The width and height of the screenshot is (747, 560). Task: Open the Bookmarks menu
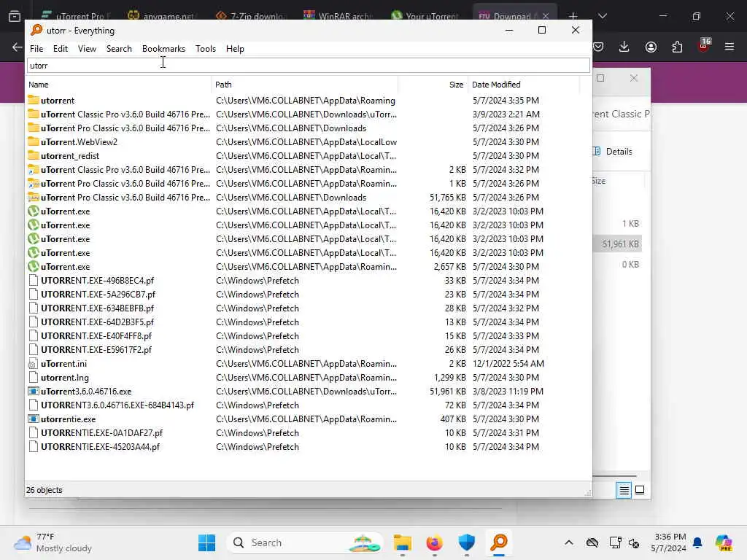163,49
